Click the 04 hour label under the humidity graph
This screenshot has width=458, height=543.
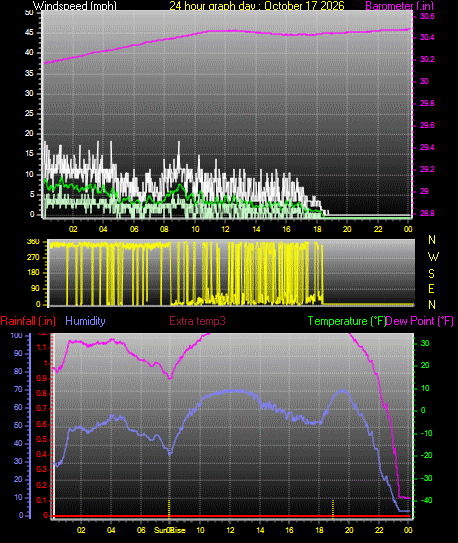point(111,530)
